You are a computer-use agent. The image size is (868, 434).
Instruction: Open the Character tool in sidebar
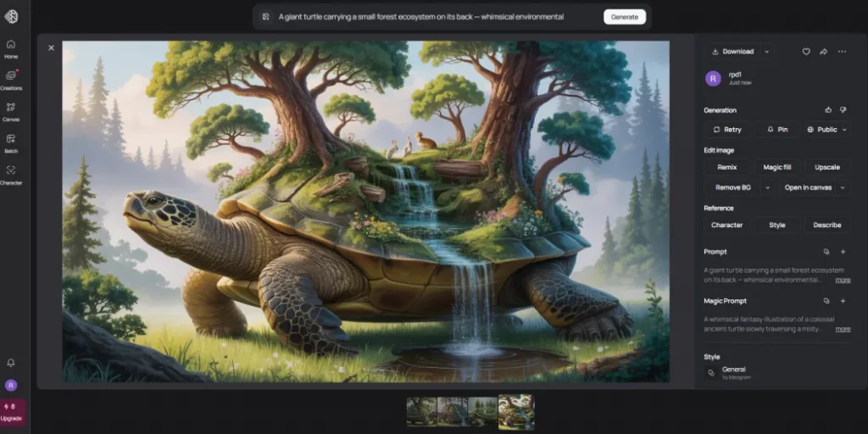click(x=11, y=174)
